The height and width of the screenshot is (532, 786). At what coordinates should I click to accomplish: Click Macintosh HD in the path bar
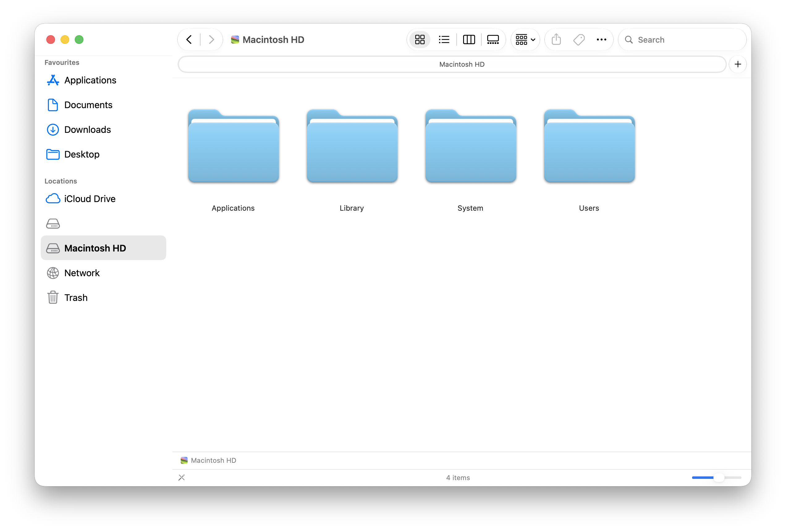(x=208, y=460)
